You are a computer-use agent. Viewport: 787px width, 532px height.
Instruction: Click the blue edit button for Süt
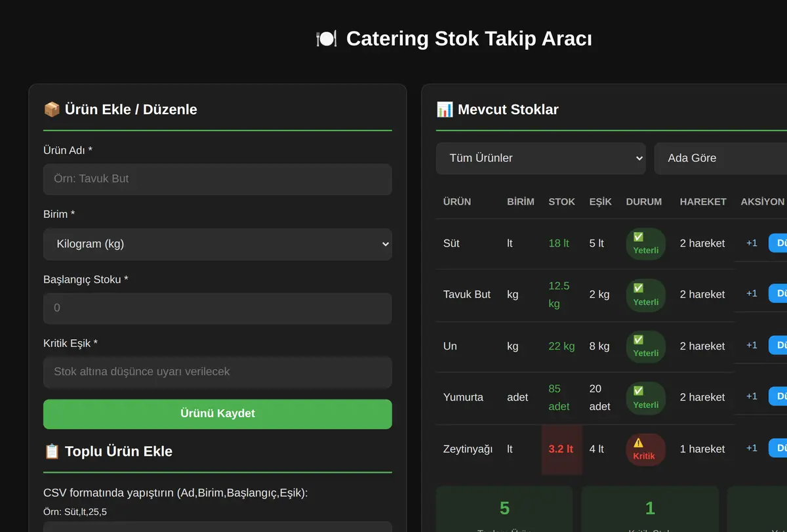coord(778,243)
